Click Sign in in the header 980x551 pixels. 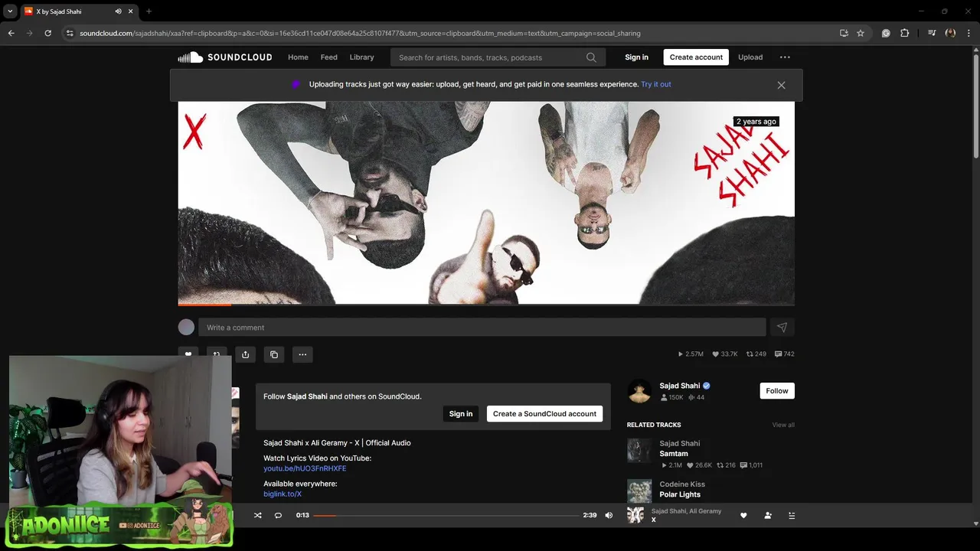click(636, 57)
